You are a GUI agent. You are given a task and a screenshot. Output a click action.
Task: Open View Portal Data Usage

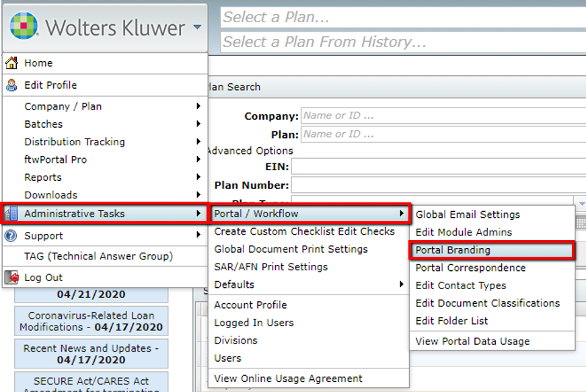click(492, 341)
